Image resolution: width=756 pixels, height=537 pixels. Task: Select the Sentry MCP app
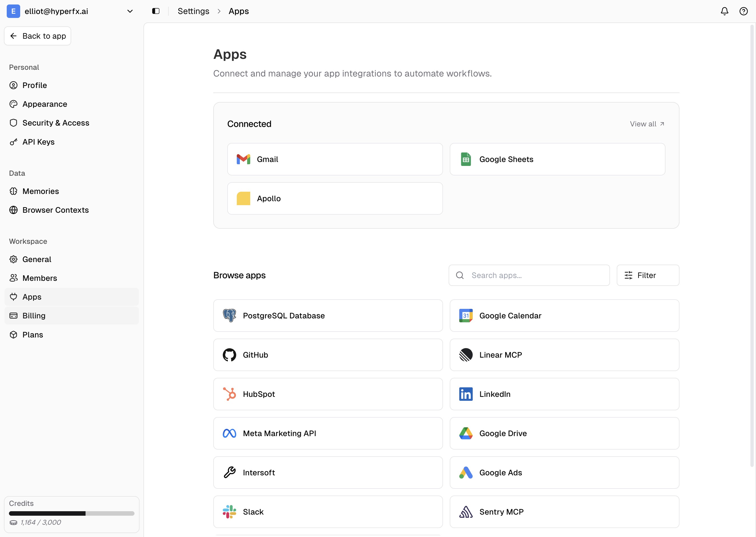tap(563, 511)
